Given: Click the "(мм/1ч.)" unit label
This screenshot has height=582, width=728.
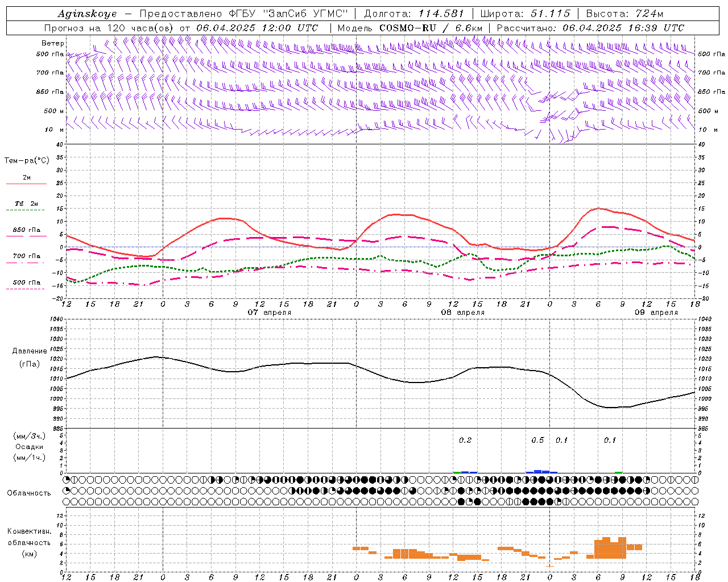Looking at the screenshot, I should click(x=29, y=458).
